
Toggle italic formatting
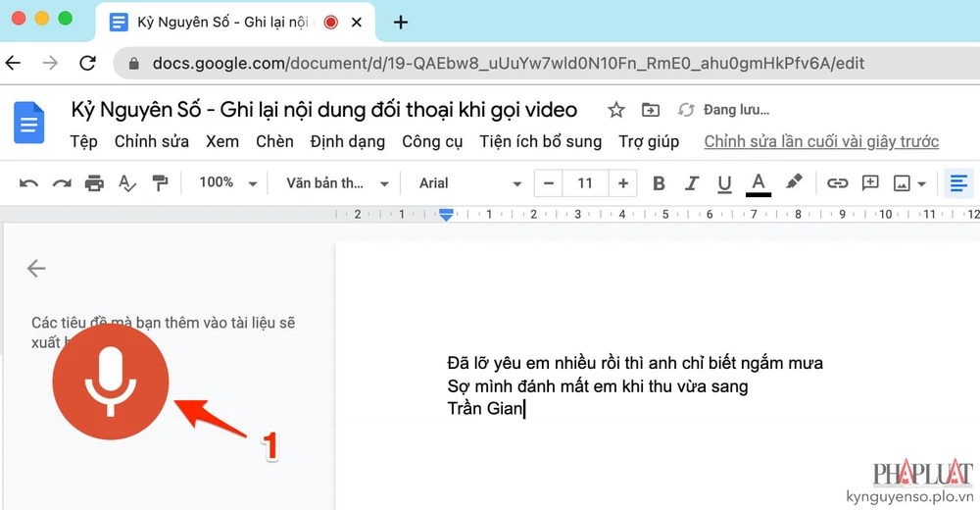[692, 183]
